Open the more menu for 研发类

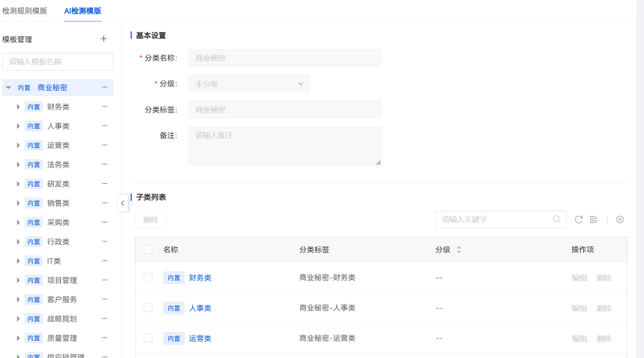click(104, 184)
